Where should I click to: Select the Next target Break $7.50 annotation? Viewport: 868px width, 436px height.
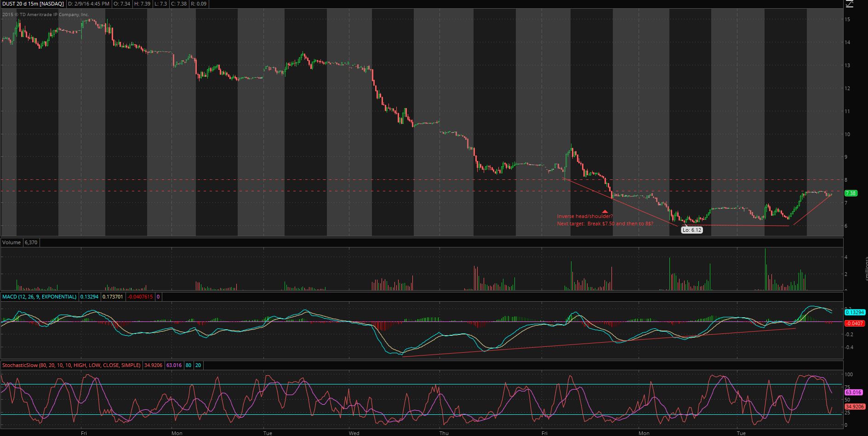(x=605, y=224)
